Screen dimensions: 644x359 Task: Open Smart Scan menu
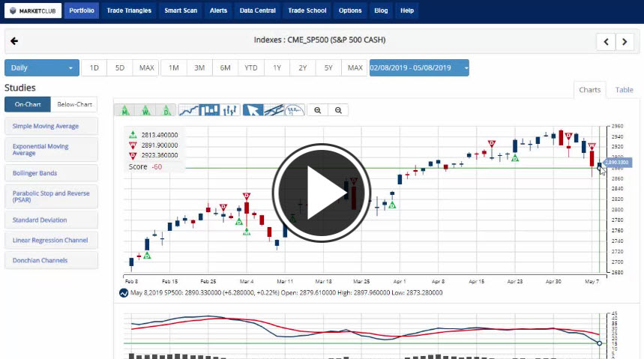click(181, 10)
